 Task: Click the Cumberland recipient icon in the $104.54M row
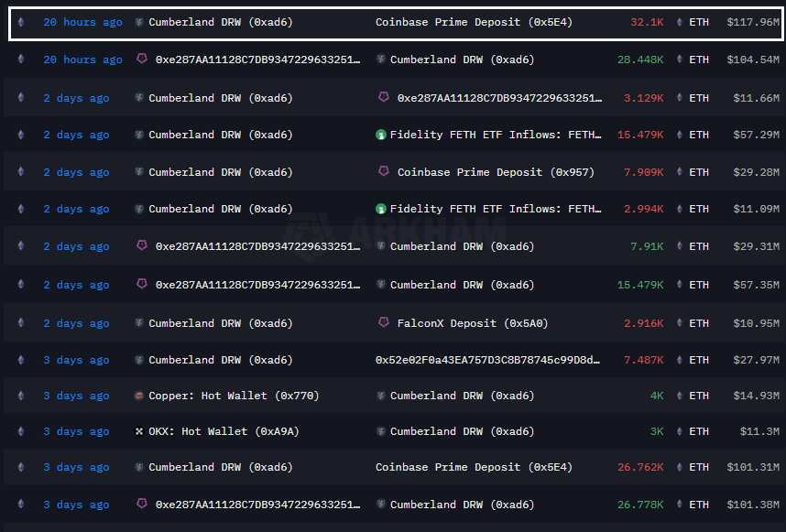click(381, 60)
